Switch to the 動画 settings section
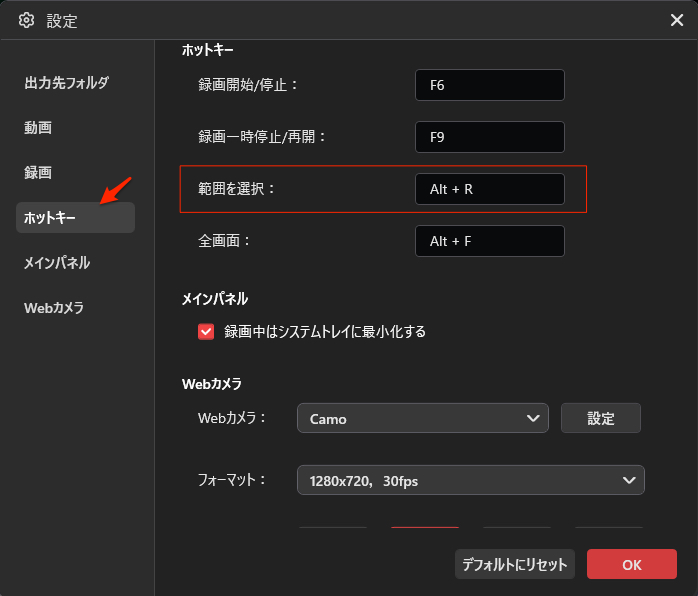 (x=38, y=128)
